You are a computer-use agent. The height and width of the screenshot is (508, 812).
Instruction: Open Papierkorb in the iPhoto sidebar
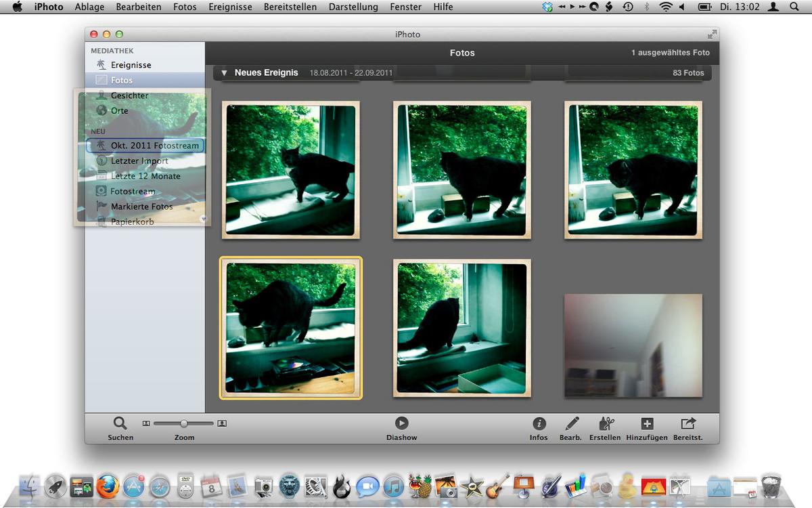(x=145, y=221)
